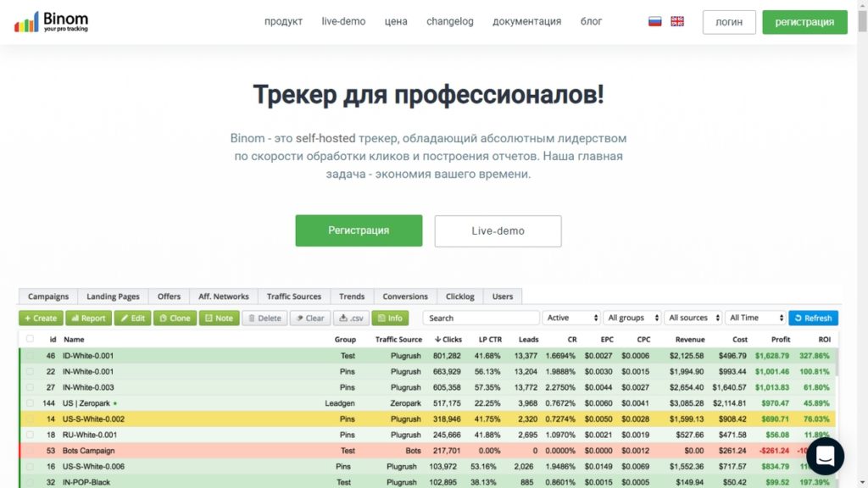Image resolution: width=868 pixels, height=488 pixels.
Task: Check the IN-White-0.001 row checkbox
Action: pos(30,371)
